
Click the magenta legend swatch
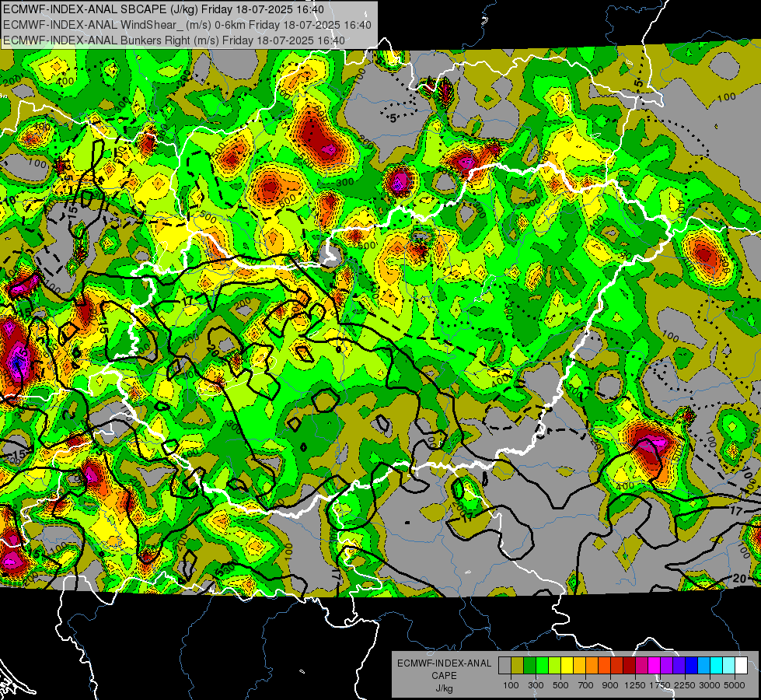(654, 666)
